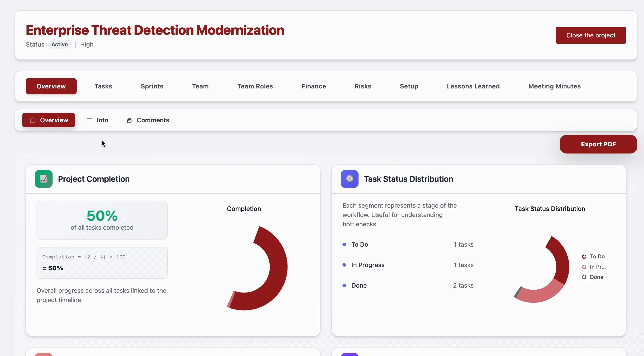Select the Info sub-tab
644x356 pixels.
point(102,120)
